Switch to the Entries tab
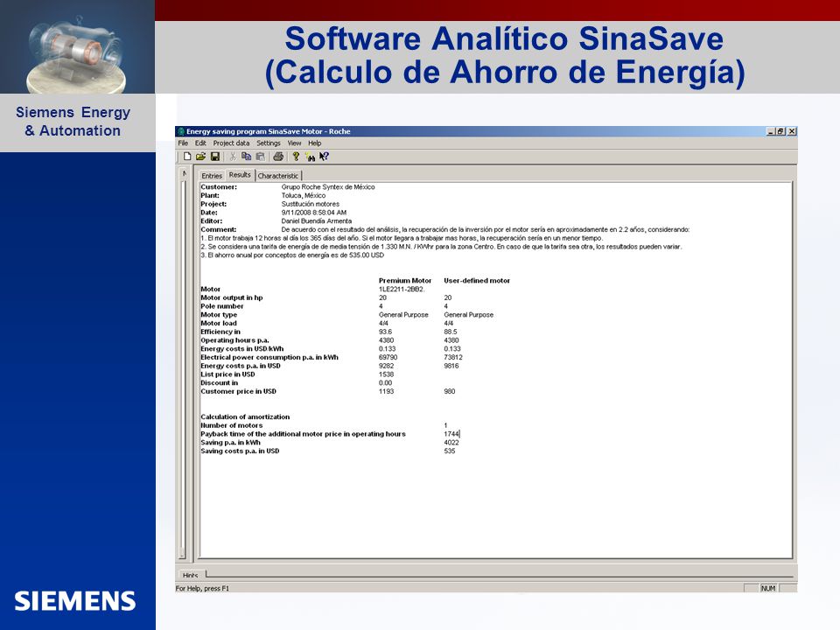840x630 pixels. [212, 176]
